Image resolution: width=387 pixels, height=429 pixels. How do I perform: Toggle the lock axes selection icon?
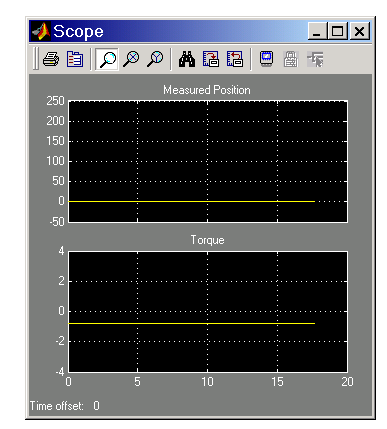pyautogui.click(x=290, y=59)
